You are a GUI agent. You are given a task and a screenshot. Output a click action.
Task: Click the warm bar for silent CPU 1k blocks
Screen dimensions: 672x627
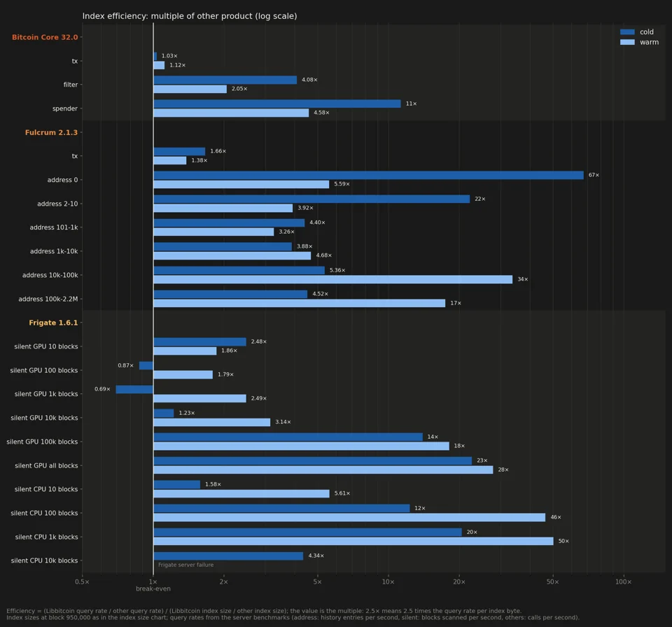(x=353, y=542)
